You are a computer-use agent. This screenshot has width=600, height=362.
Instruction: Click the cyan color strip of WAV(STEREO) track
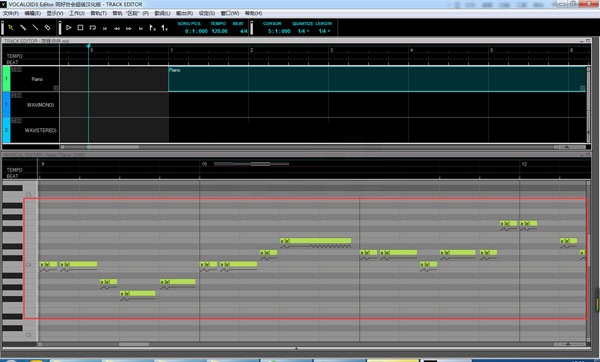7,130
